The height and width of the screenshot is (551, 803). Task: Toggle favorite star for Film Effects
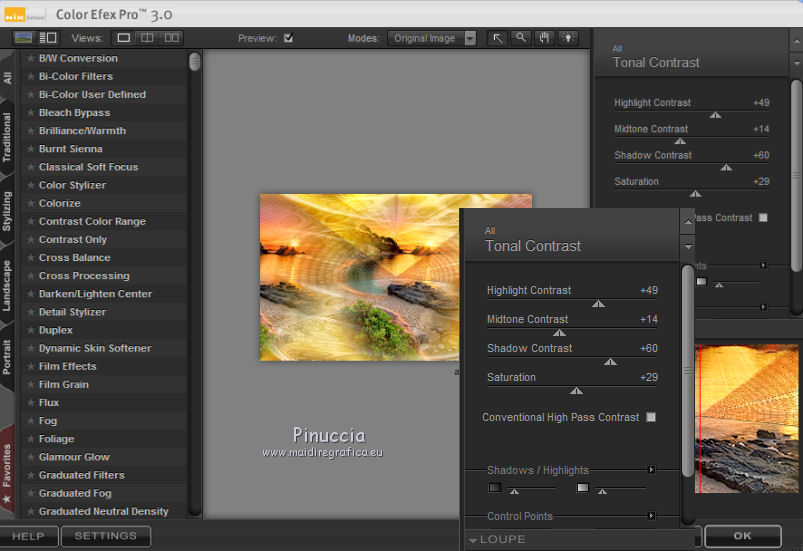(31, 367)
